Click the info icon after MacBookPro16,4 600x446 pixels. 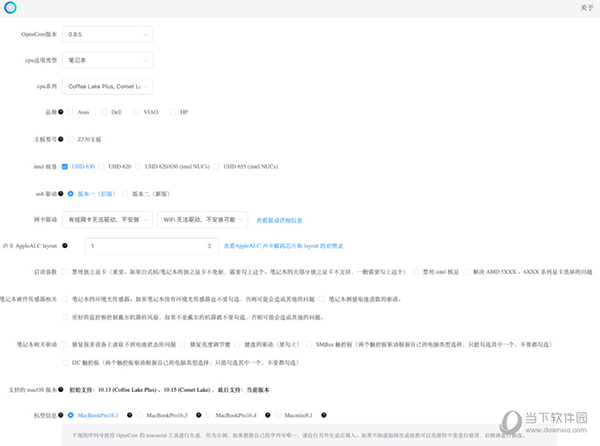[x=268, y=415]
